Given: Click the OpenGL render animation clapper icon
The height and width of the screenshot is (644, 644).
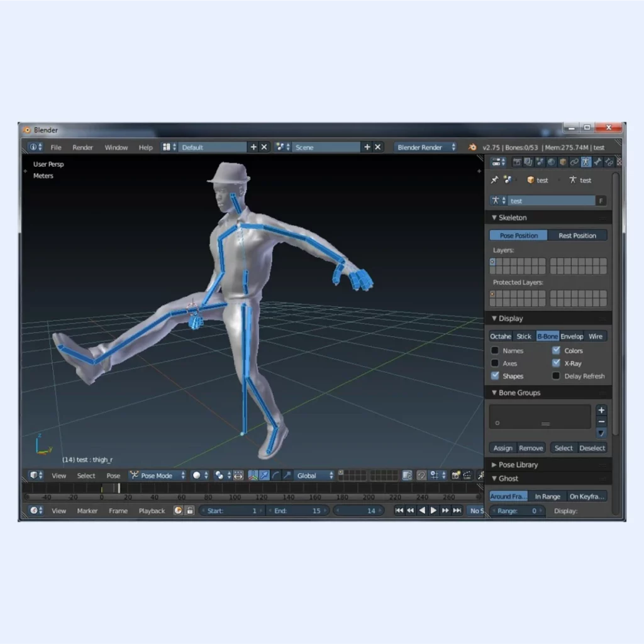Looking at the screenshot, I should [467, 475].
